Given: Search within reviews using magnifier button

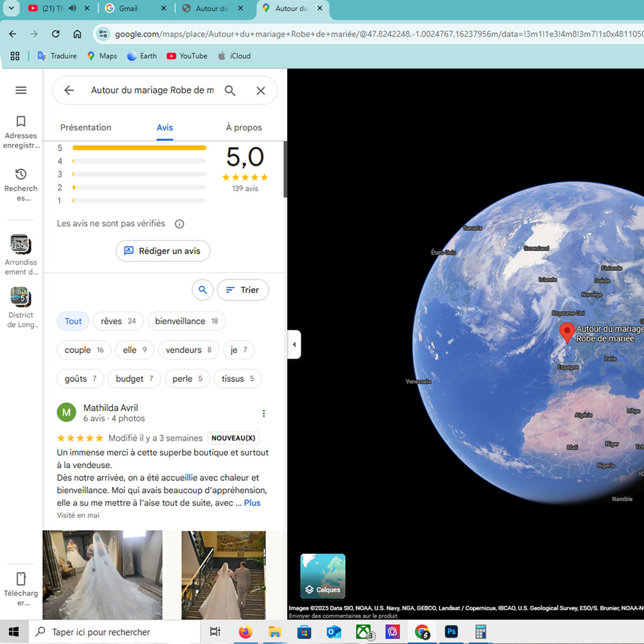Looking at the screenshot, I should pyautogui.click(x=203, y=290).
